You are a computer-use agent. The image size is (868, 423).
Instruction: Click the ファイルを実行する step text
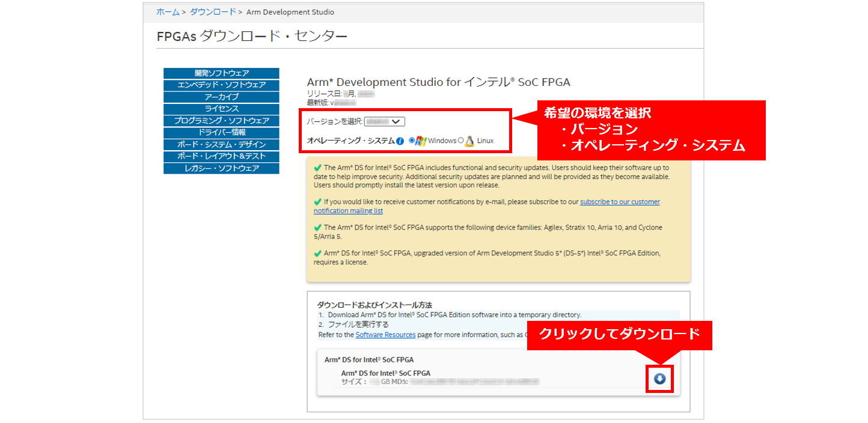358,324
